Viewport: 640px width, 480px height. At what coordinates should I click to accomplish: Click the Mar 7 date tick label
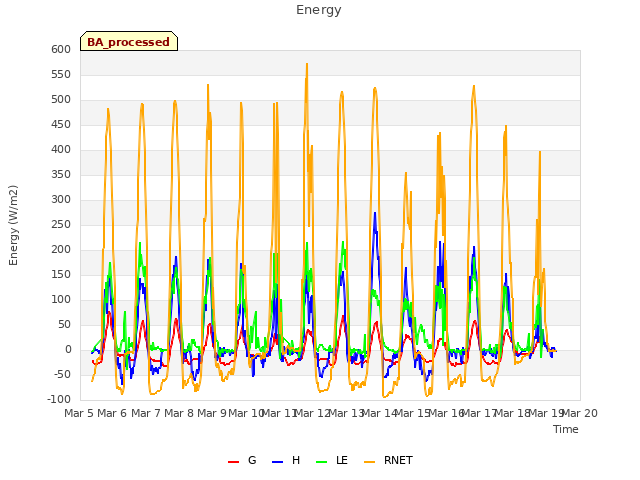[146, 413]
